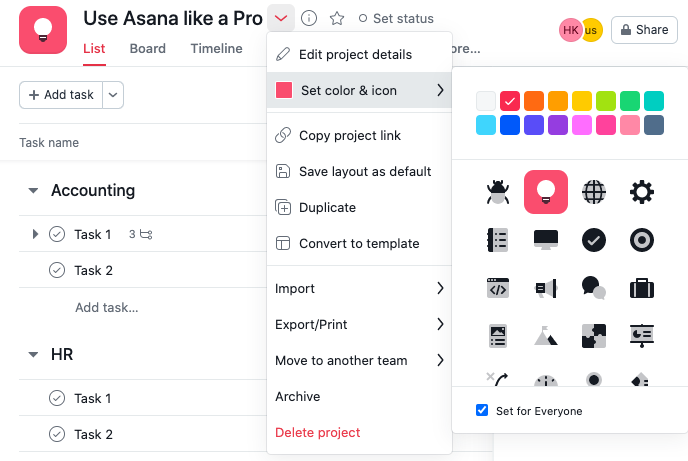
Task: Mark HR Task 1 complete
Action: click(57, 398)
